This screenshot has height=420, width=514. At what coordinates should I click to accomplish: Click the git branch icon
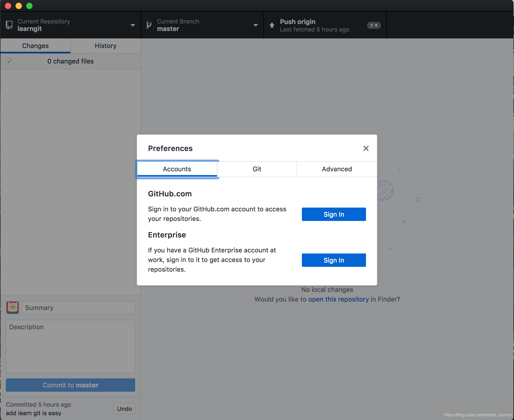pos(149,25)
